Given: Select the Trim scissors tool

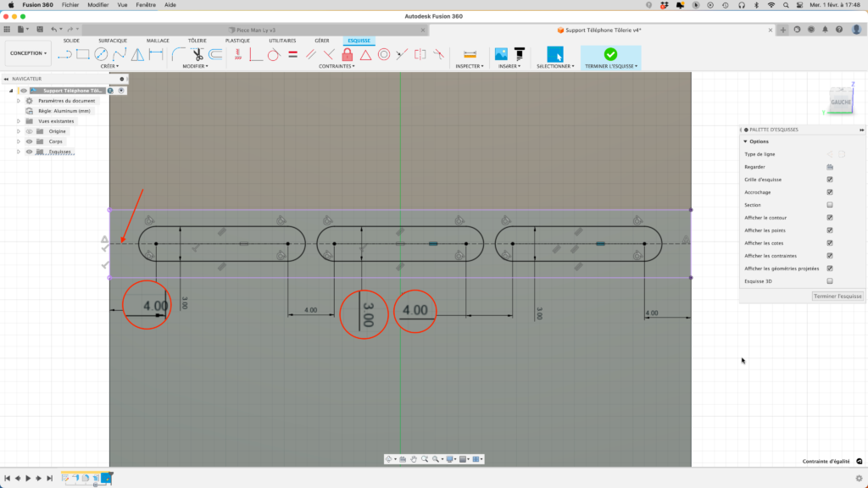Looking at the screenshot, I should point(197,54).
